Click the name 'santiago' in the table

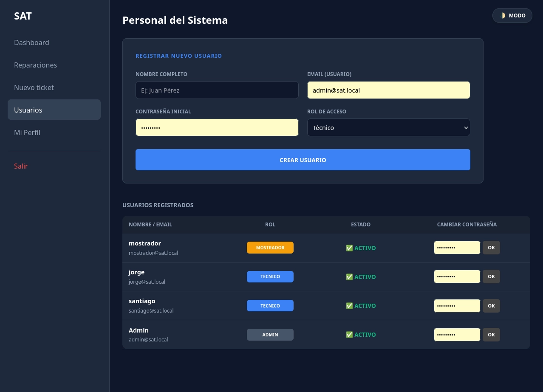[142, 301]
